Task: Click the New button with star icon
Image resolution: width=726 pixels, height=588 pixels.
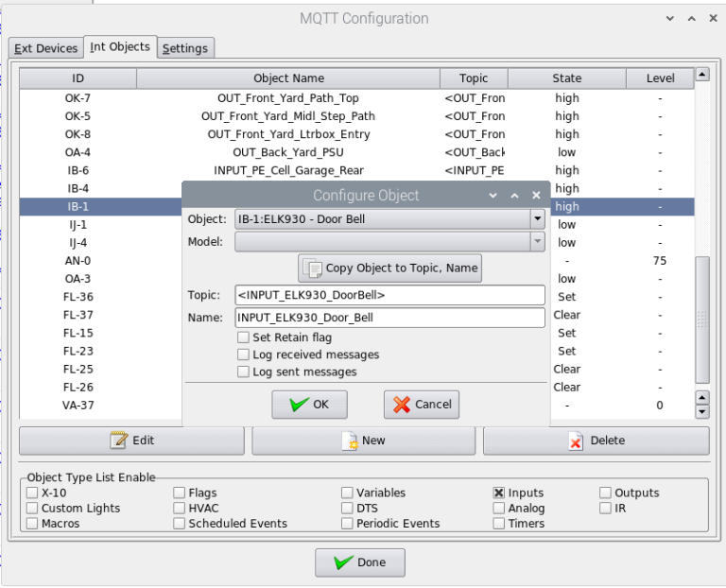Action: point(364,441)
